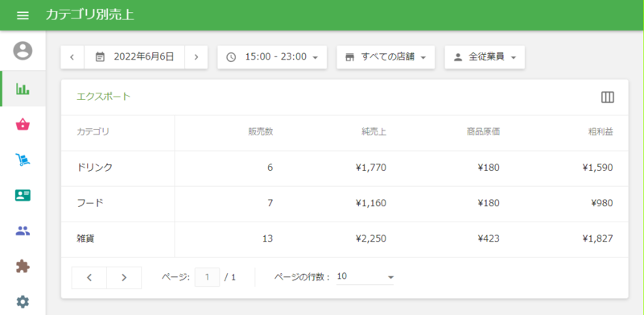Click the ¥1,770 net sales value

click(371, 168)
